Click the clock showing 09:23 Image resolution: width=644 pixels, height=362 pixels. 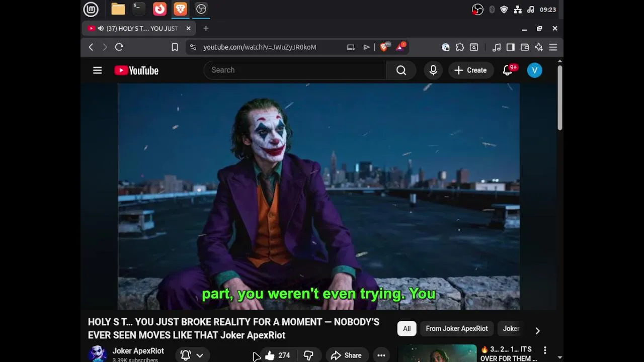coord(548,10)
